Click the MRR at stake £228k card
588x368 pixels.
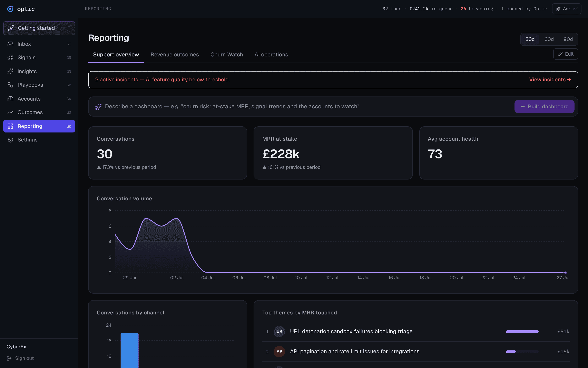coord(333,153)
